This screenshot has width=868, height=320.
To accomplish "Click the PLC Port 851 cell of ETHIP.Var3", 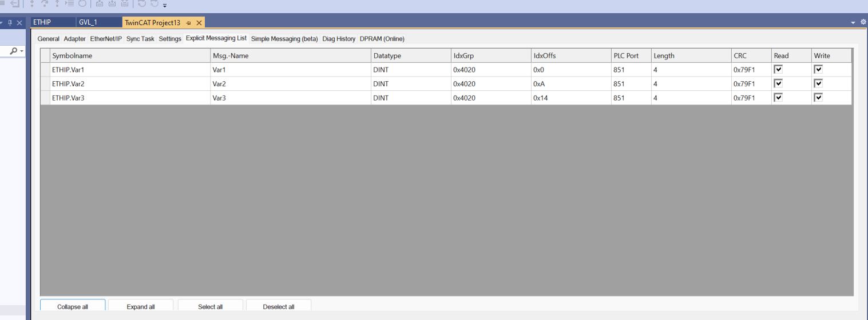I will pos(631,98).
